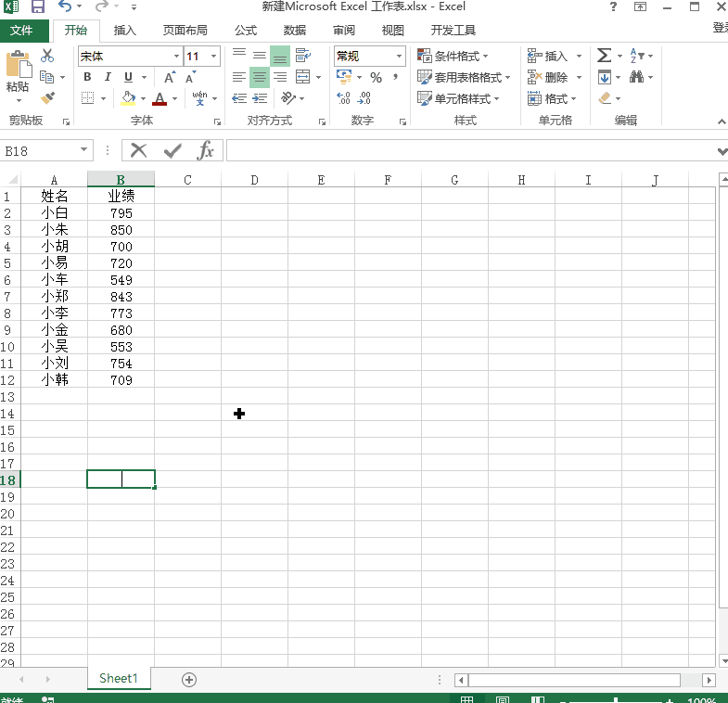Image resolution: width=728 pixels, height=703 pixels.
Task: Open Sort and Filter icon
Action: [x=637, y=56]
